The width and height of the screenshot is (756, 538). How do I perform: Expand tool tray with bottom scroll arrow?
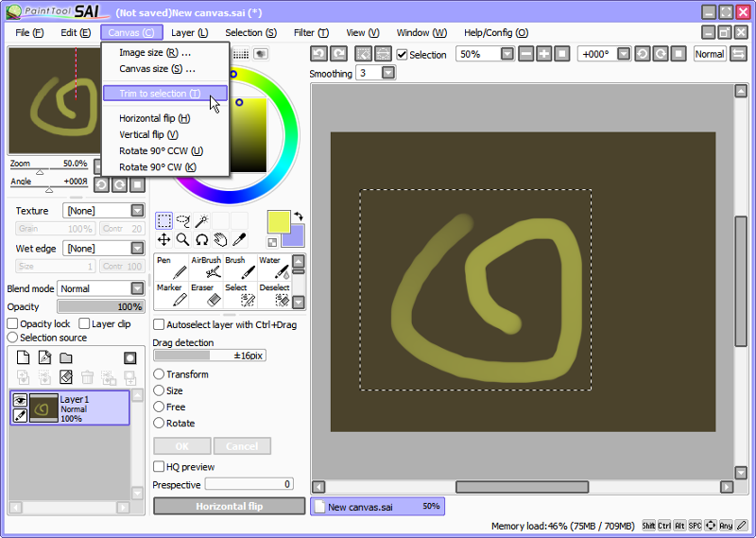coord(299,303)
